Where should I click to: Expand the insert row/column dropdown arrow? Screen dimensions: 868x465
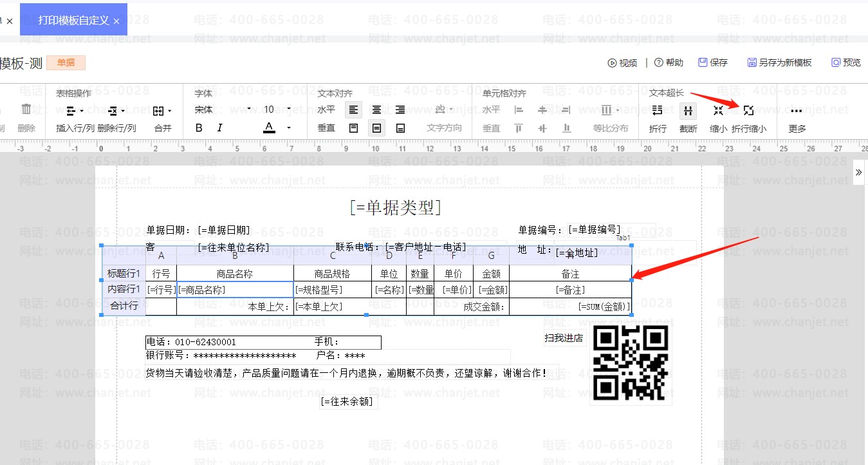[82, 110]
